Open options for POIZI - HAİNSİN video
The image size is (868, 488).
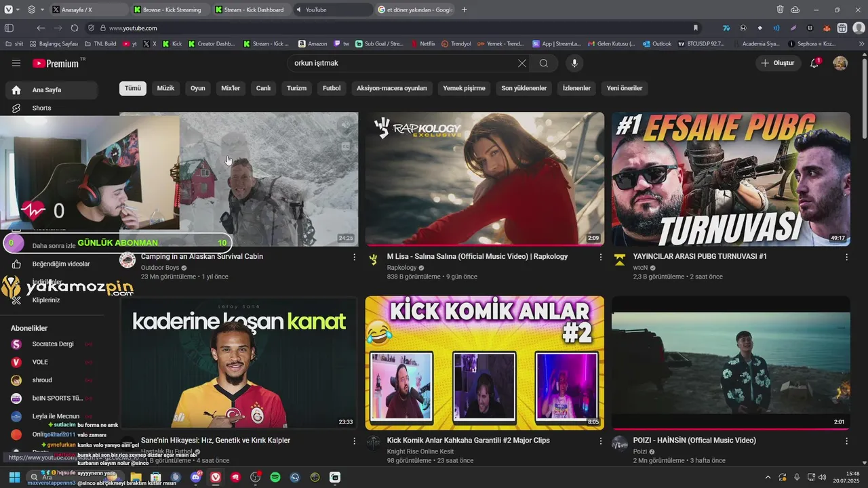pos(846,441)
